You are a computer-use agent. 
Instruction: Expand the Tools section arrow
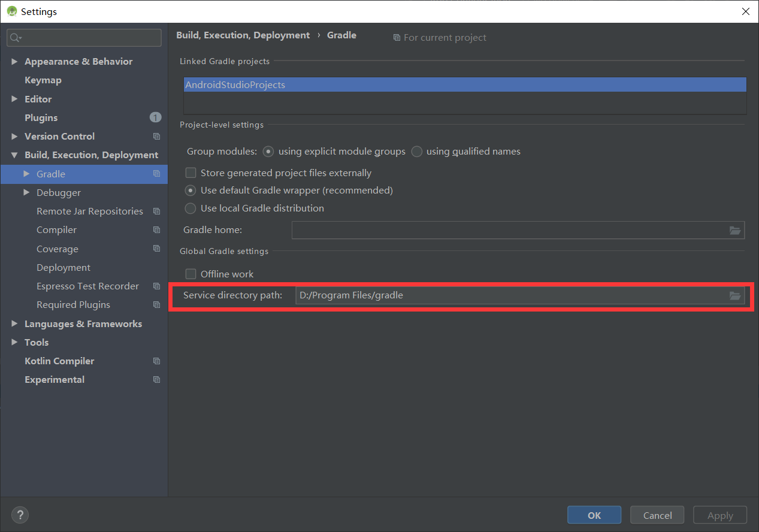pyautogui.click(x=14, y=342)
